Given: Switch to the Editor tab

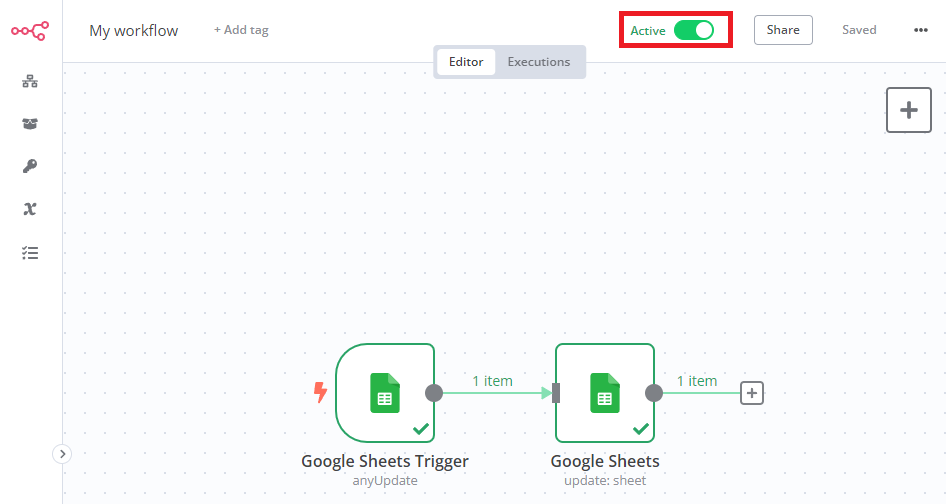Looking at the screenshot, I should (x=466, y=62).
